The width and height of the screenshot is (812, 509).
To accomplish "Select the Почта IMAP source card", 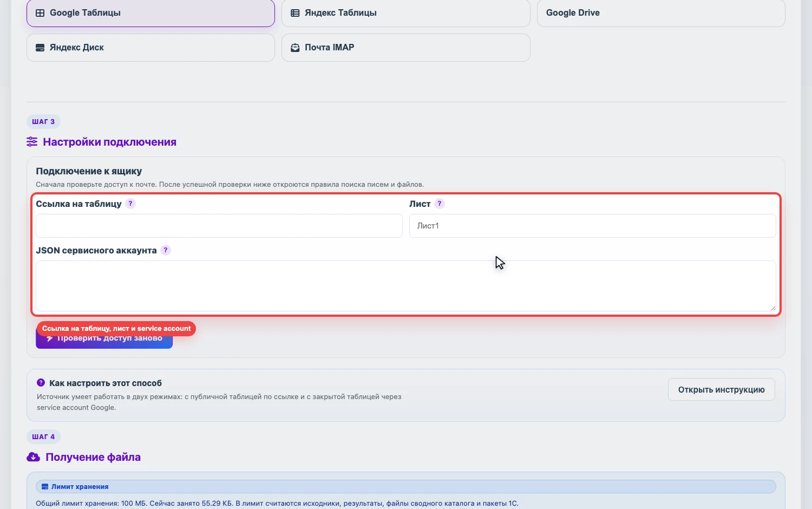I will point(405,48).
